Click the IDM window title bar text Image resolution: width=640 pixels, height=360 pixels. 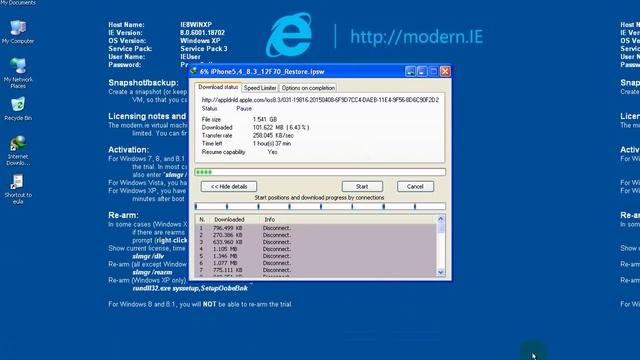tap(262, 71)
